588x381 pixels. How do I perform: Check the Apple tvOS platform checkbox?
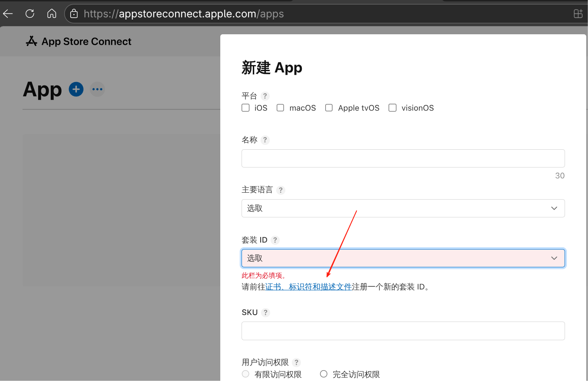point(329,108)
